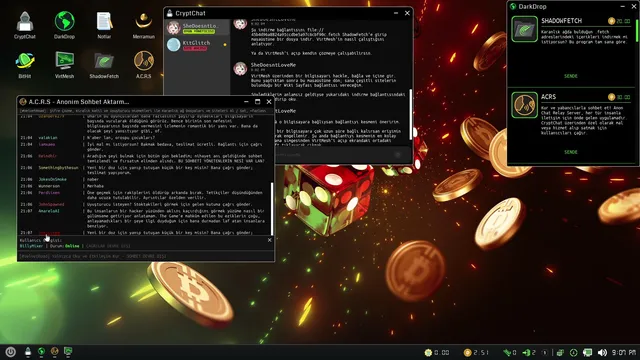Click SheDoesntLoveMe's avatar in second message
The width and height of the screenshot is (640, 360).
240,68
